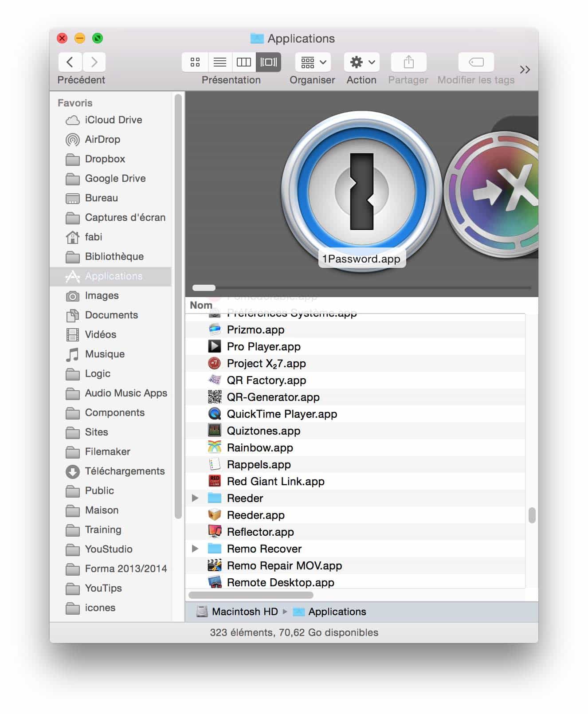Select QuickTime Player.app in the list
This screenshot has width=588, height=714.
[x=355, y=414]
